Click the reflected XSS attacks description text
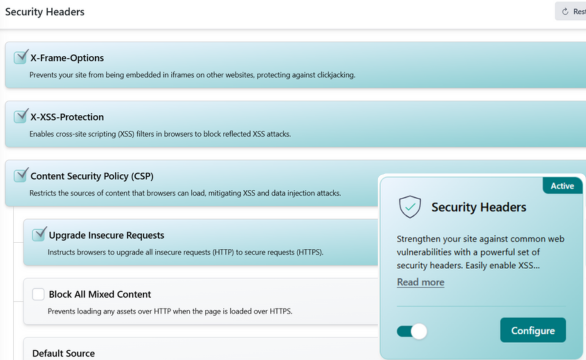586x360 pixels. click(x=160, y=134)
